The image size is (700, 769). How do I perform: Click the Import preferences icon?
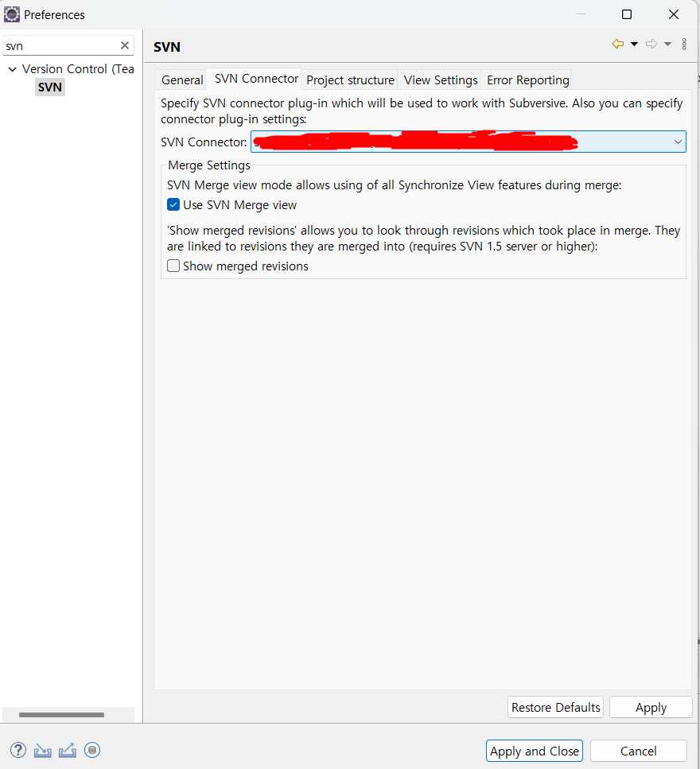[43, 751]
